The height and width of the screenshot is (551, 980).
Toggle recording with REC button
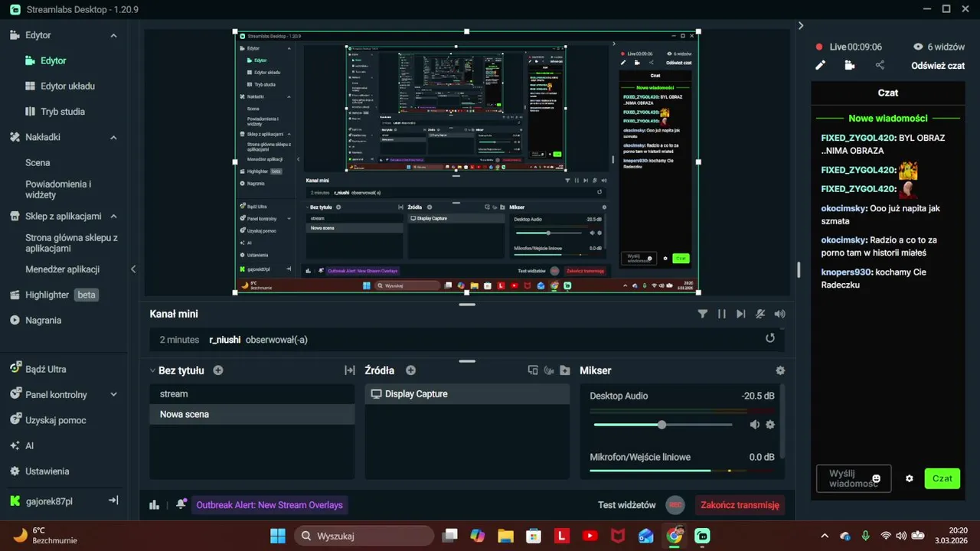(675, 505)
